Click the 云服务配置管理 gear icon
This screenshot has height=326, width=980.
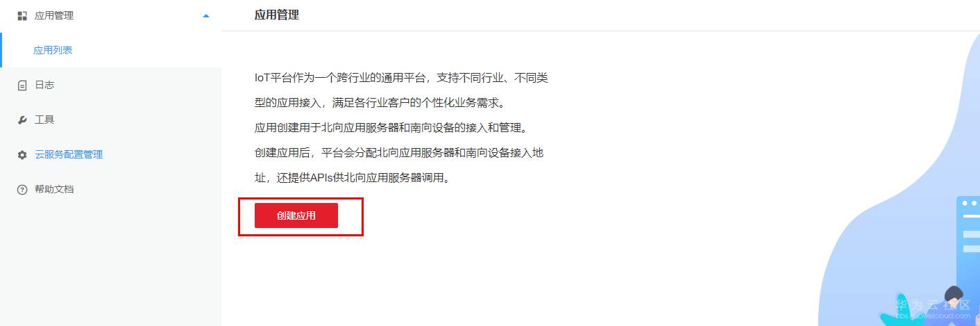(x=22, y=154)
